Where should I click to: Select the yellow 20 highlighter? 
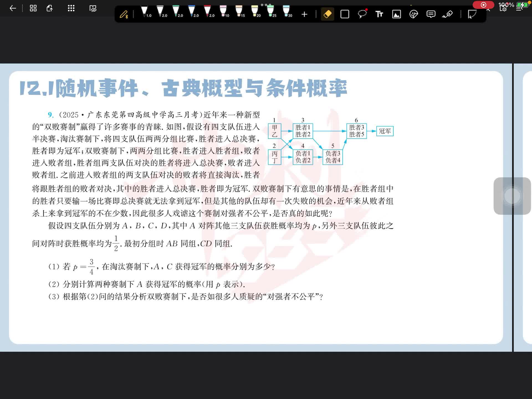pyautogui.click(x=255, y=12)
